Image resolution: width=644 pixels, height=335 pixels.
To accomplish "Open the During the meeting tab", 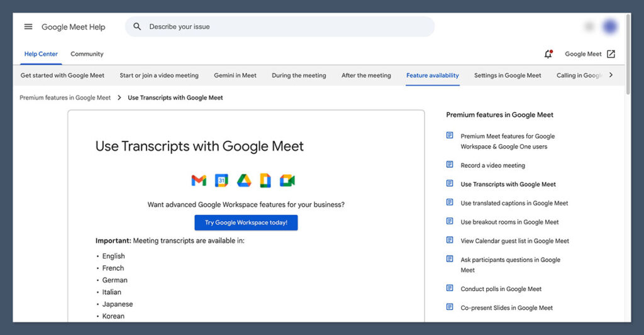I will pyautogui.click(x=299, y=75).
